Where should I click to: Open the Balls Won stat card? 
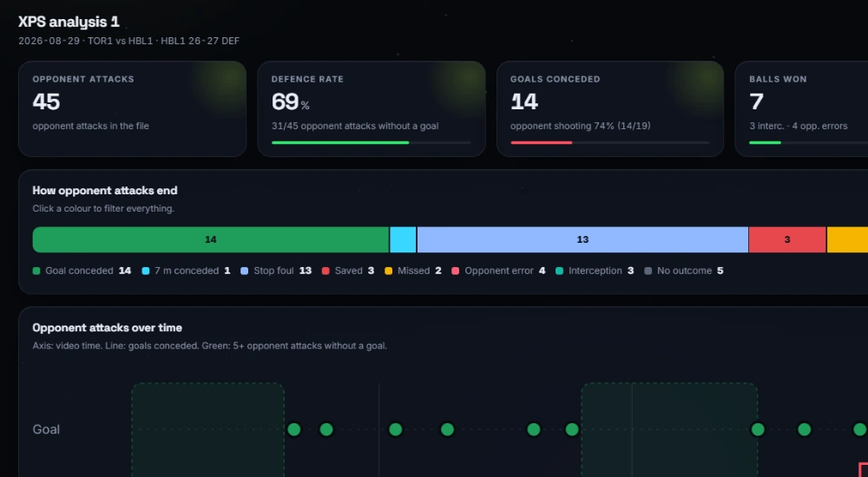(801, 109)
